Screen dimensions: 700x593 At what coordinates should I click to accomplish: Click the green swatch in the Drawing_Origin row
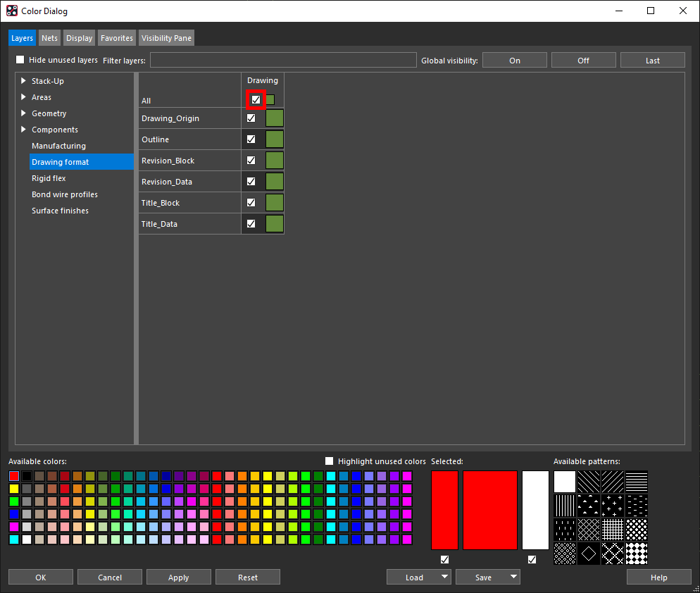coord(275,118)
